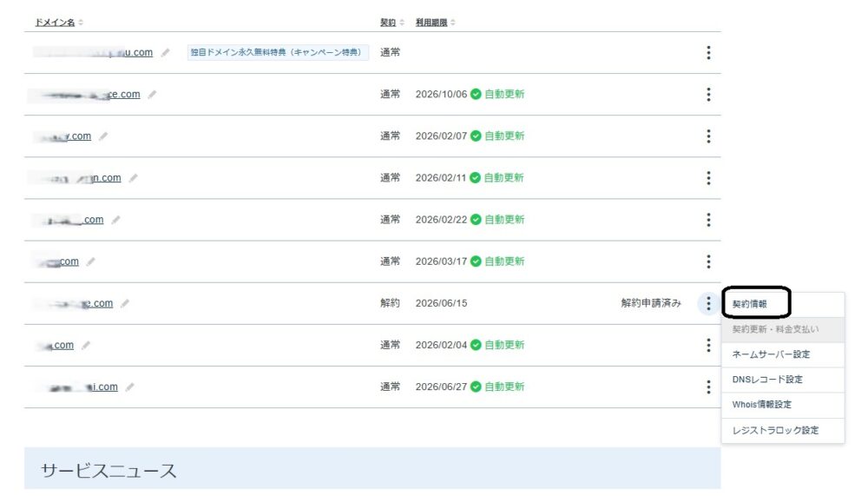Screen dimensions: 868x496
Task: Sort the list by 契約 column
Action: point(391,22)
